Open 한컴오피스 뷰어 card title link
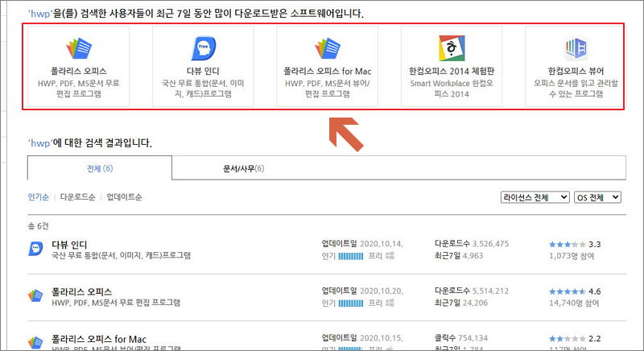Screen dimensions: 644x351 pos(576,71)
